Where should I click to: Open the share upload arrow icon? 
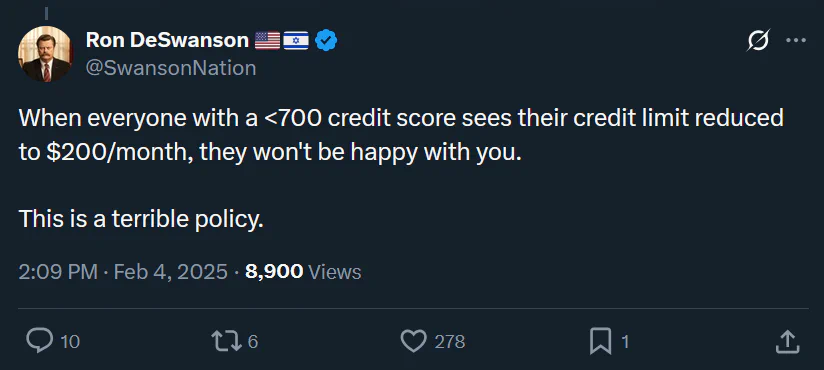[x=788, y=342]
